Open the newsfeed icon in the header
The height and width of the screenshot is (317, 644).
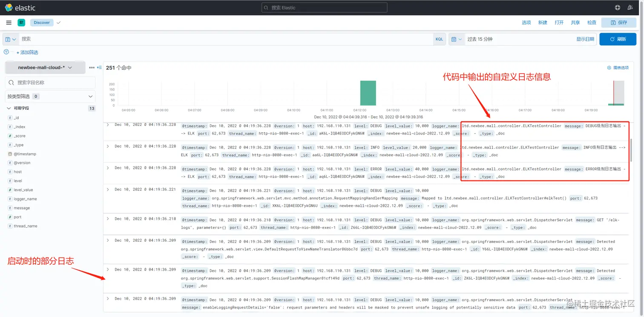click(630, 8)
